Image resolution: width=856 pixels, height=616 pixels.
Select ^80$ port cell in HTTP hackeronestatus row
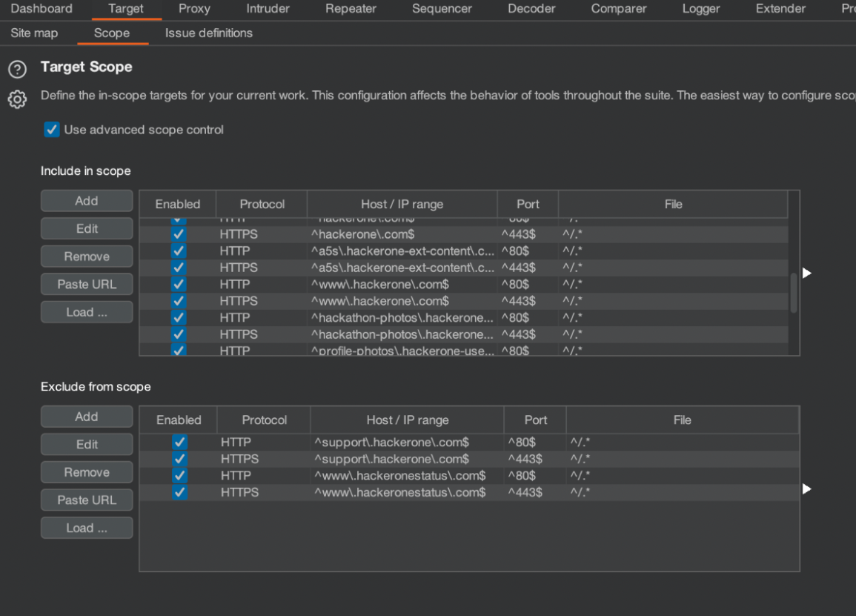[535, 475]
